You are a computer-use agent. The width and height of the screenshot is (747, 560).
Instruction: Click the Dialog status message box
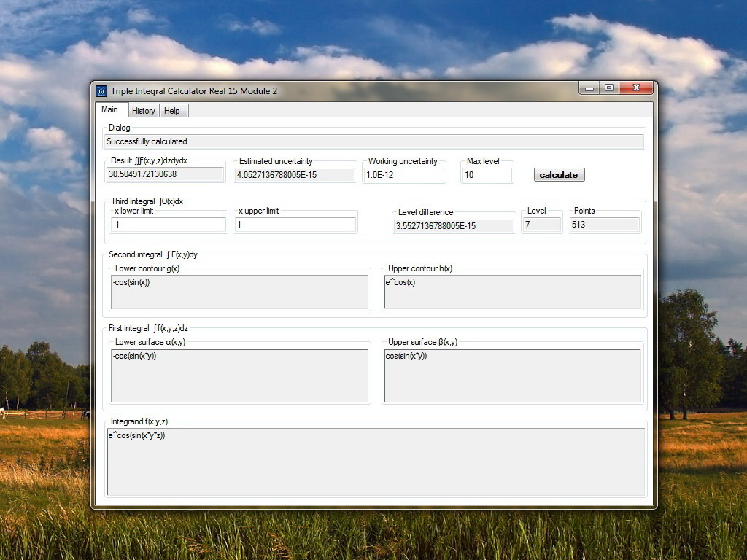pyautogui.click(x=374, y=141)
